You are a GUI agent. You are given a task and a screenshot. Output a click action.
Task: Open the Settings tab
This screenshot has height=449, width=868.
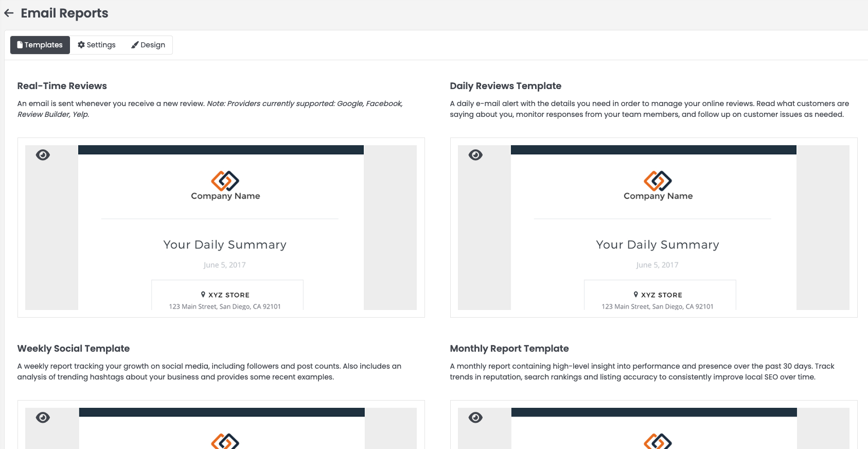97,45
